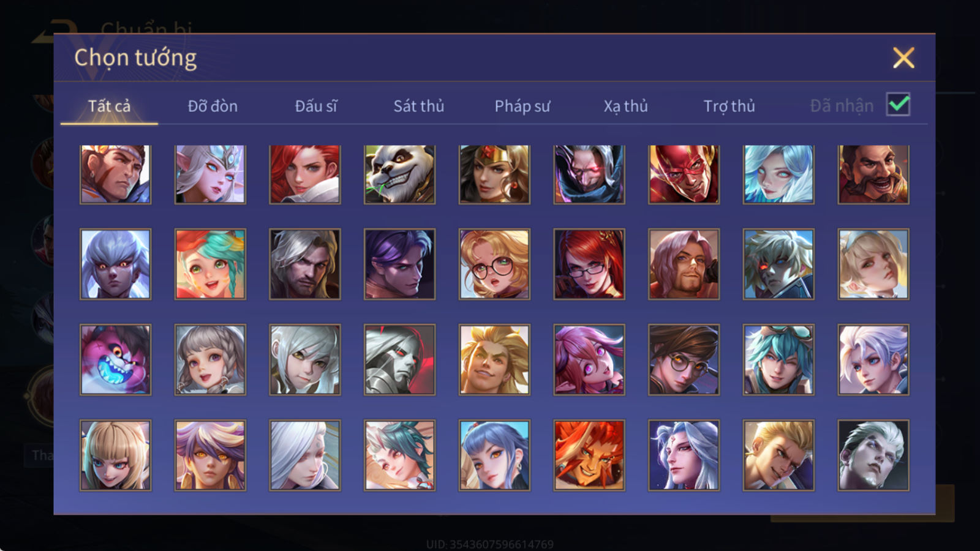This screenshot has width=980, height=551.
Task: Open the Sát thủ tab
Action: tap(418, 106)
